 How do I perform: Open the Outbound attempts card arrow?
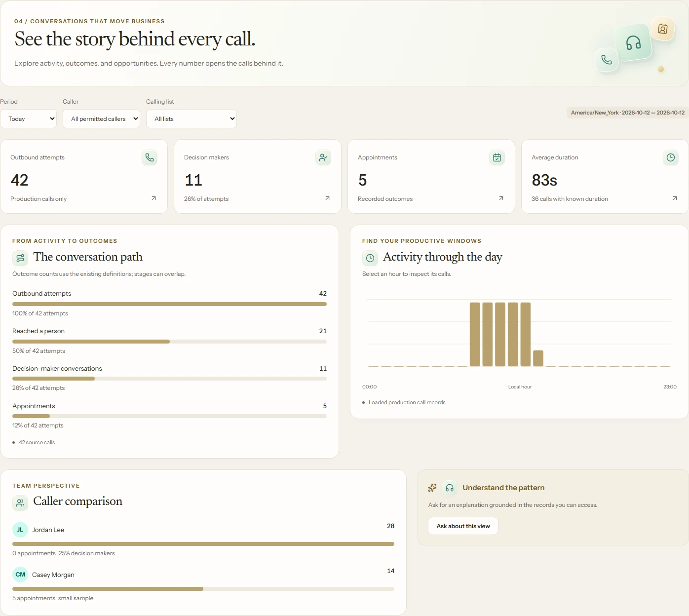click(153, 198)
